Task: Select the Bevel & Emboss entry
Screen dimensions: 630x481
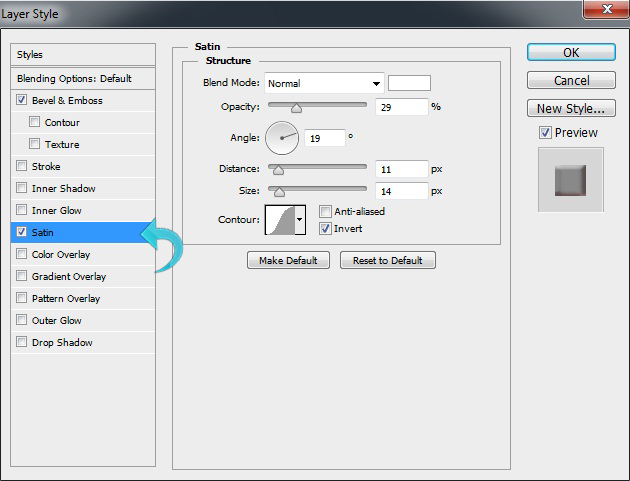Action: coord(67,100)
